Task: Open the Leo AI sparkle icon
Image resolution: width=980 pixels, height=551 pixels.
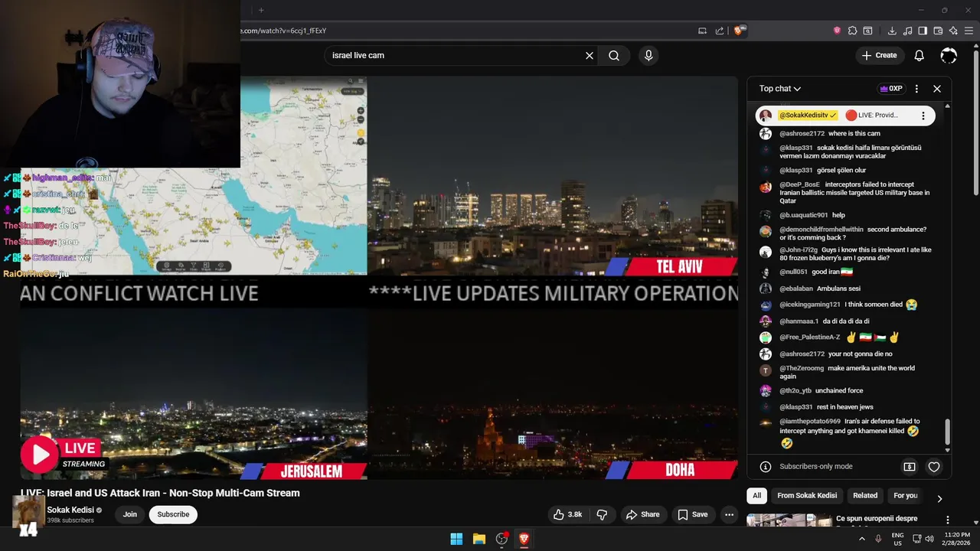Action: tap(953, 31)
